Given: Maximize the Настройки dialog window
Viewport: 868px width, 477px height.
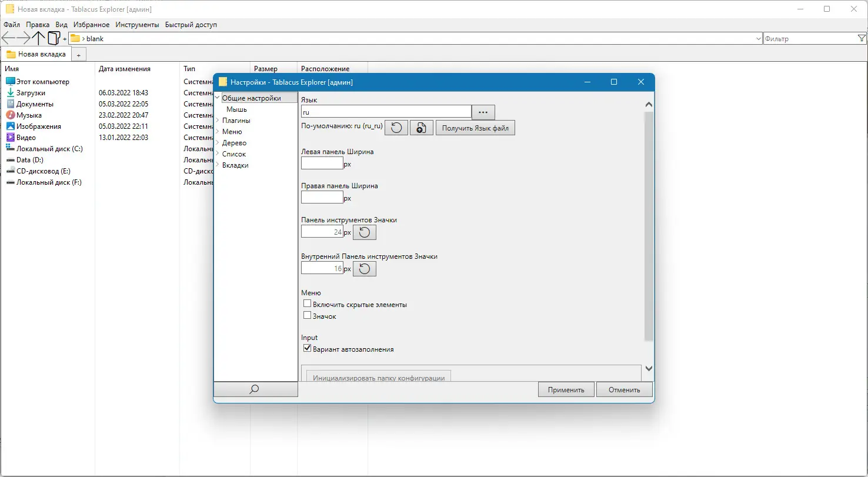Looking at the screenshot, I should (x=614, y=82).
